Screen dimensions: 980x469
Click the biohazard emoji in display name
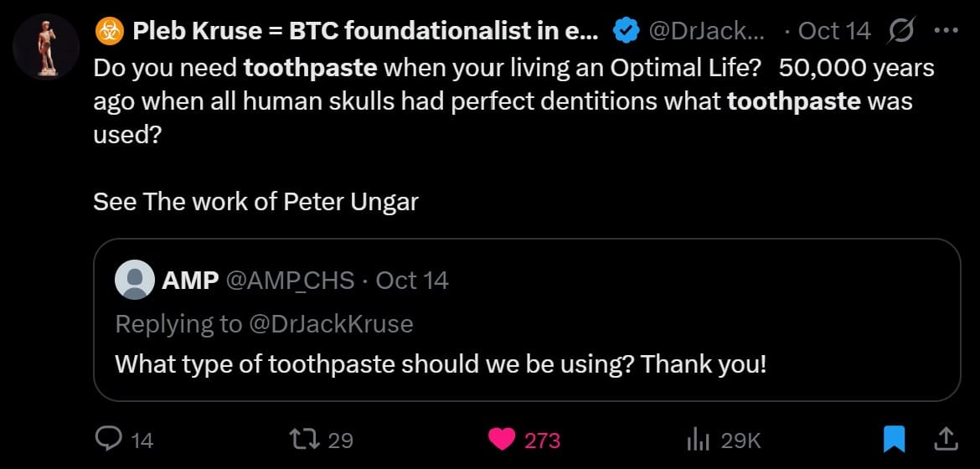109,32
